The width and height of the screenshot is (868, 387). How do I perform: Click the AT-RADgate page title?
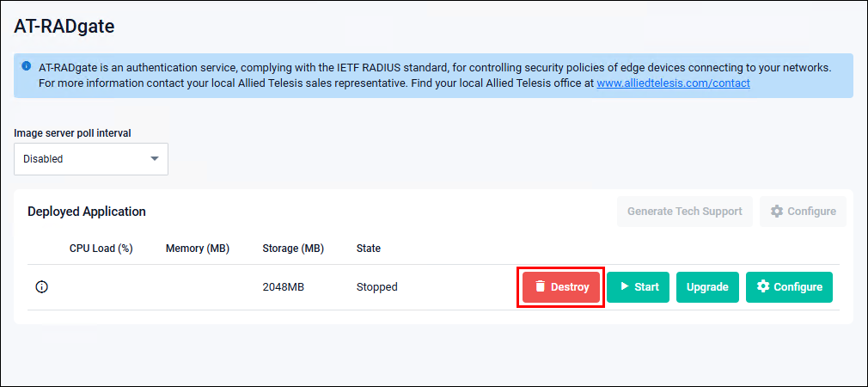coord(64,26)
